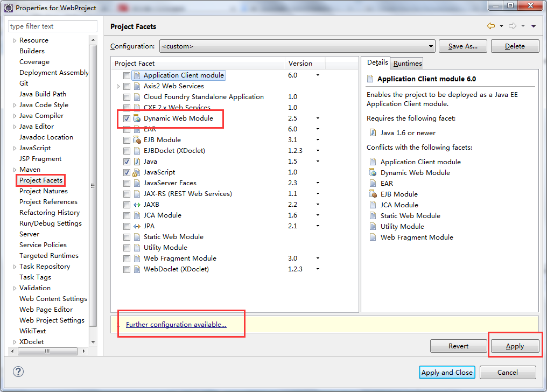This screenshot has height=392, width=547.
Task: Check the JavaServer Faces checkbox
Action: 127,184
